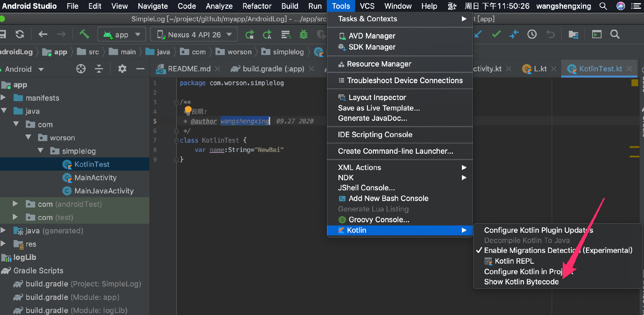Close the build.gradle (:app) tab

[x=312, y=69]
